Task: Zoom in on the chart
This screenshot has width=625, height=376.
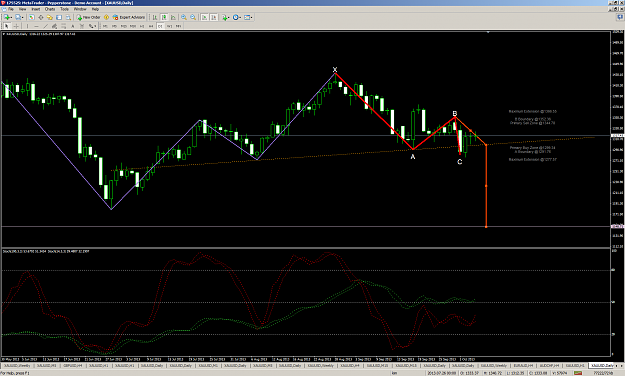Action: coord(184,17)
